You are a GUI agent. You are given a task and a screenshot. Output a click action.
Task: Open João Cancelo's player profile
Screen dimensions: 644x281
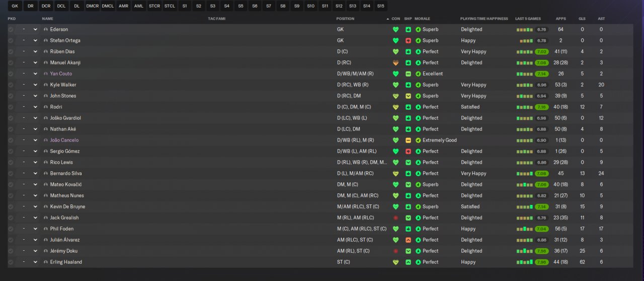[x=64, y=140]
